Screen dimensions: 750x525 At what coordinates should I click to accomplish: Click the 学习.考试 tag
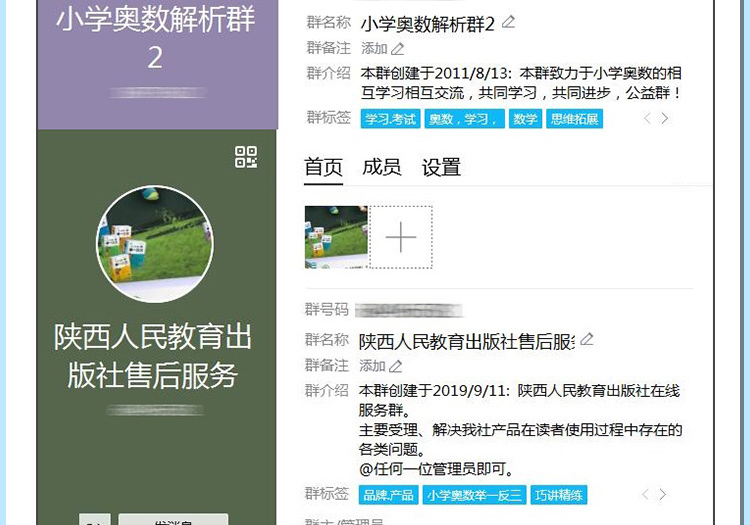[x=390, y=119]
